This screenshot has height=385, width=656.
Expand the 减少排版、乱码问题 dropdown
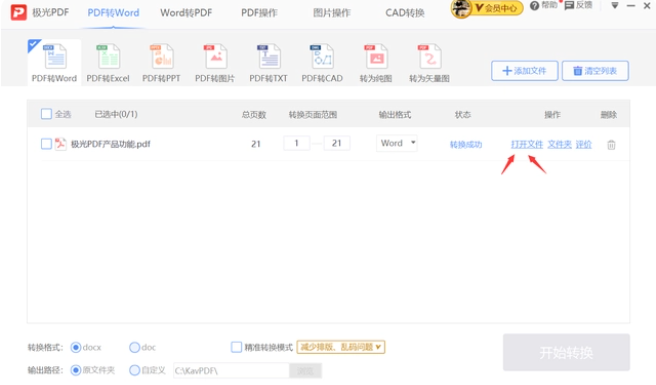341,347
